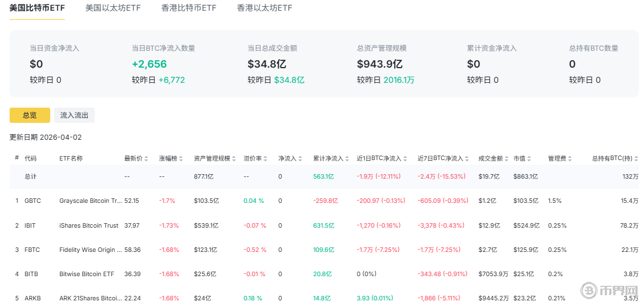Click GBTC management fee 1.5%

click(x=554, y=201)
